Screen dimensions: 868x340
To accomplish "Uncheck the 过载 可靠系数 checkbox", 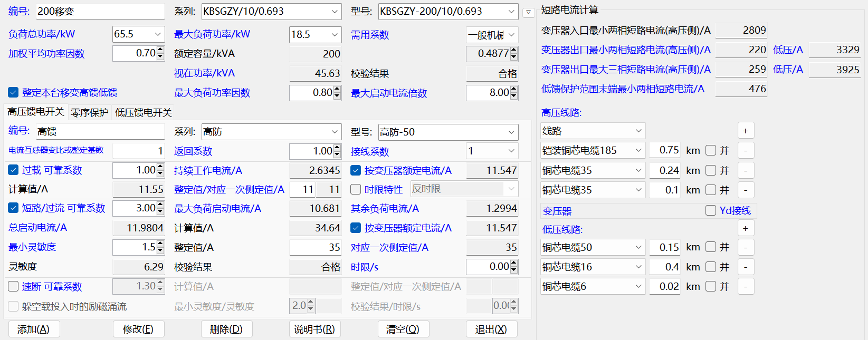I will (x=13, y=170).
